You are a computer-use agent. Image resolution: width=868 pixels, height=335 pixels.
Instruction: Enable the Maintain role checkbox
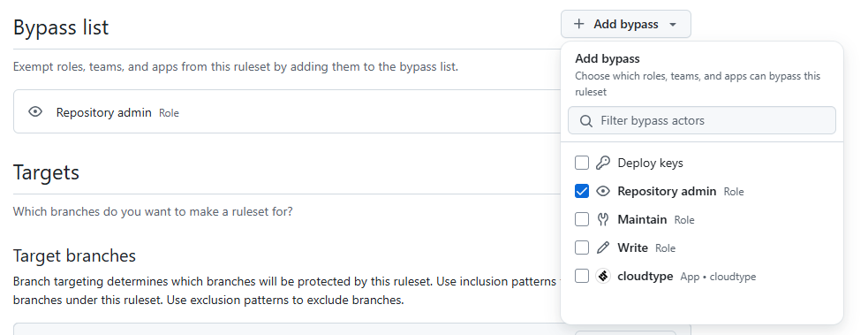click(582, 219)
